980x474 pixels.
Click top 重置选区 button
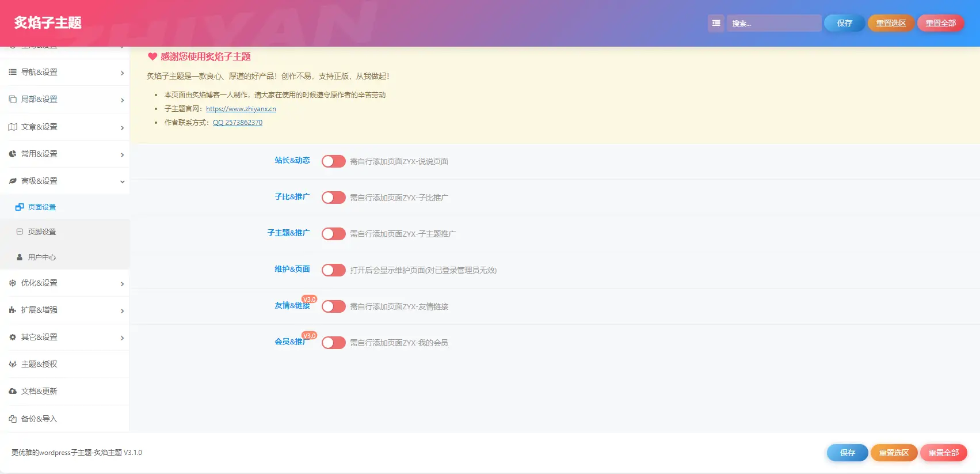click(x=891, y=23)
